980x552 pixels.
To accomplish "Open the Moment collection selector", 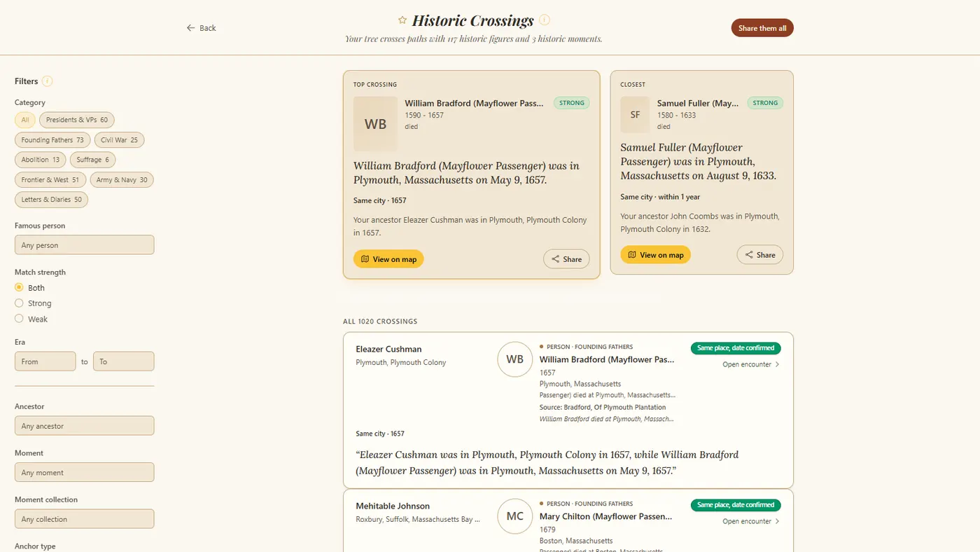I will pos(84,519).
